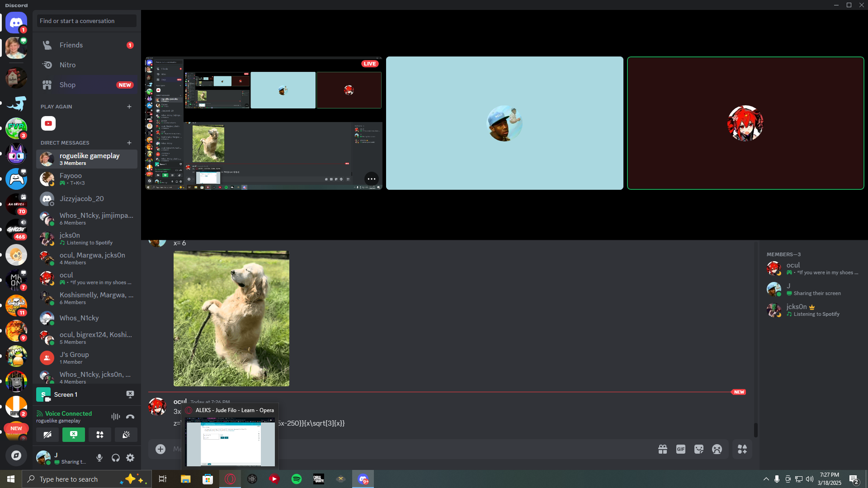This screenshot has height=488, width=868.
Task: View J sharing their screen in members
Action: pyautogui.click(x=813, y=289)
